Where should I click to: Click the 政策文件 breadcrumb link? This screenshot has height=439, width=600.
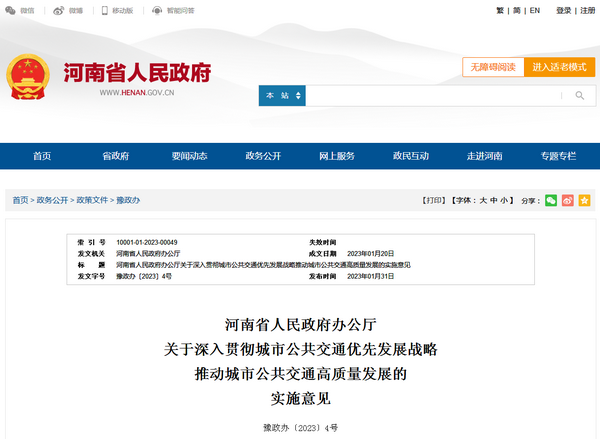tap(92, 201)
